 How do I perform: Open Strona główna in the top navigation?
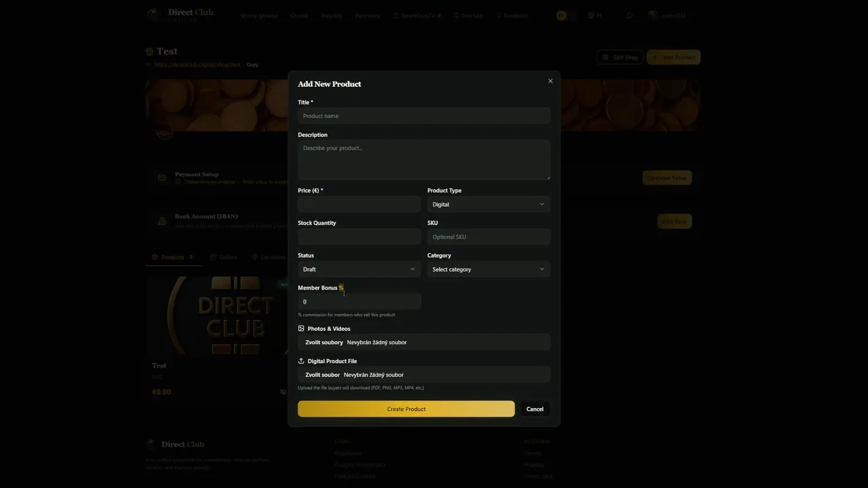[x=259, y=16]
